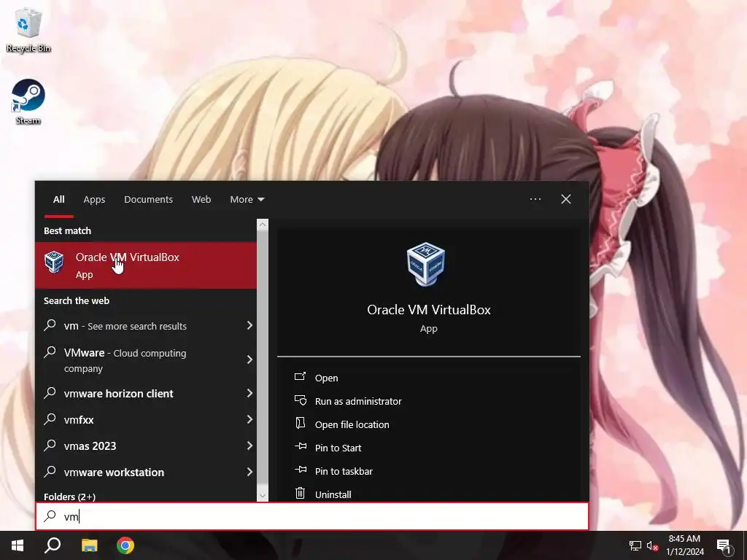Screen dimensions: 747x560
Task: Expand the VMware suggestion chevron
Action: 249,359
